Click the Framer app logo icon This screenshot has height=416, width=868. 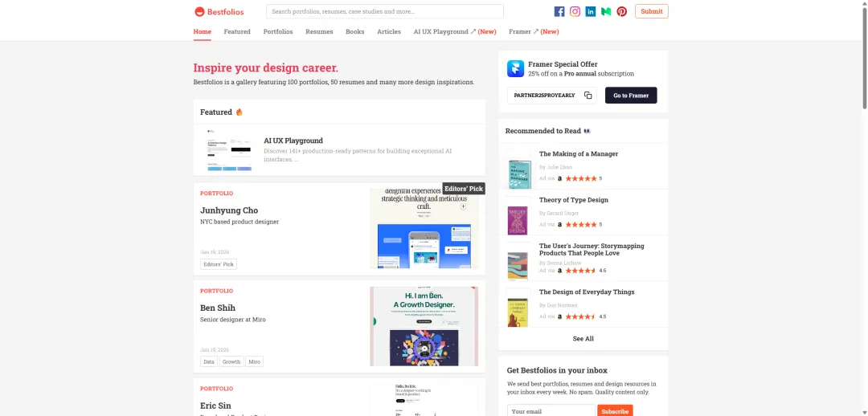(x=515, y=68)
